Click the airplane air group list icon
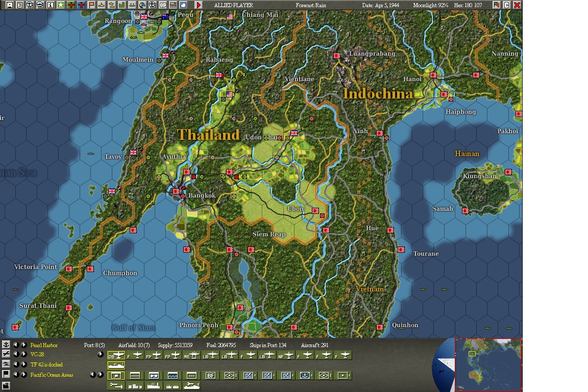588x392 pixels. tap(6, 354)
